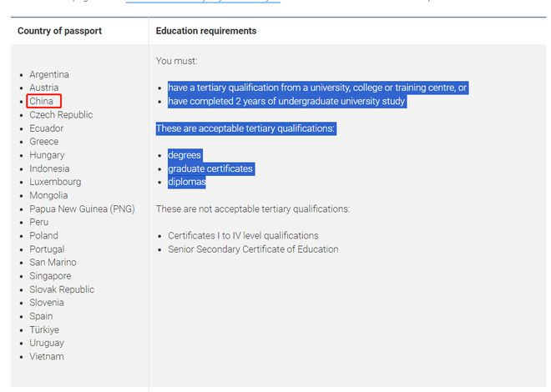Click the 'Education requirements' column header

(206, 31)
